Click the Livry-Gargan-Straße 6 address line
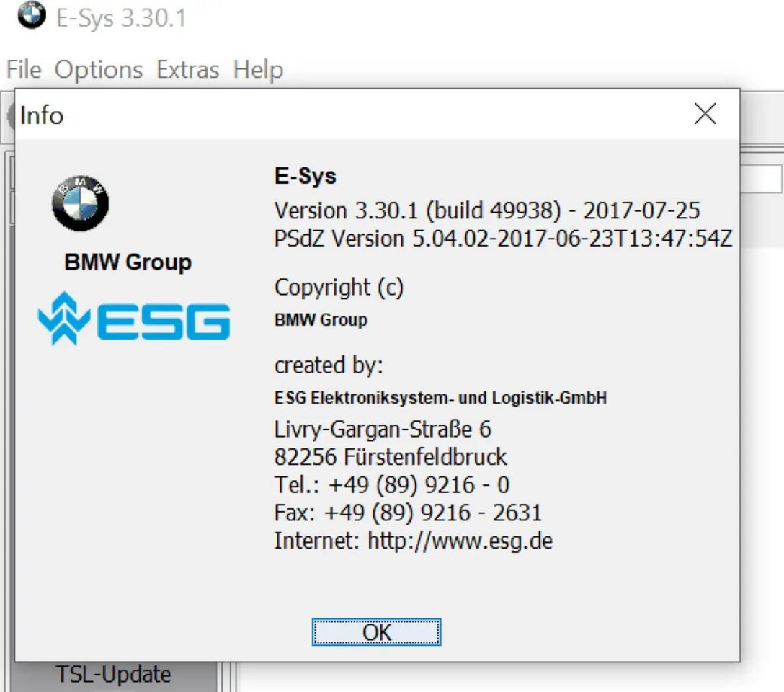This screenshot has height=692, width=784. click(383, 429)
